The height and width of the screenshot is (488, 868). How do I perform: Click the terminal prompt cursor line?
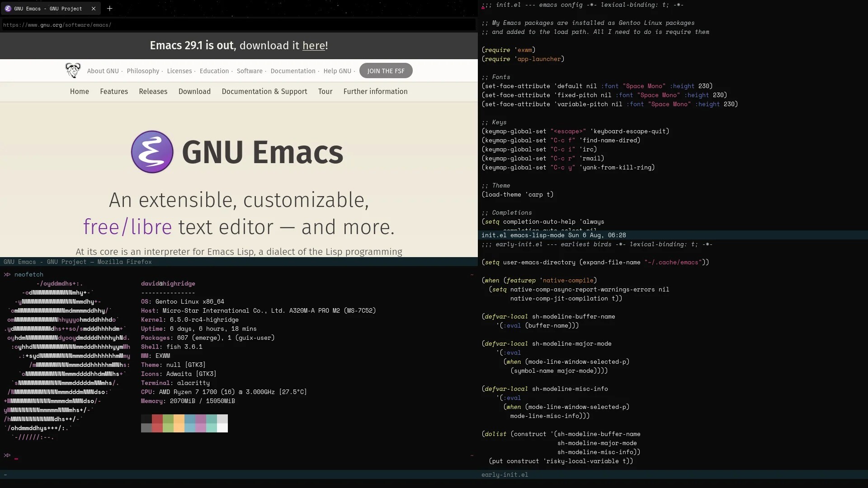point(16,455)
